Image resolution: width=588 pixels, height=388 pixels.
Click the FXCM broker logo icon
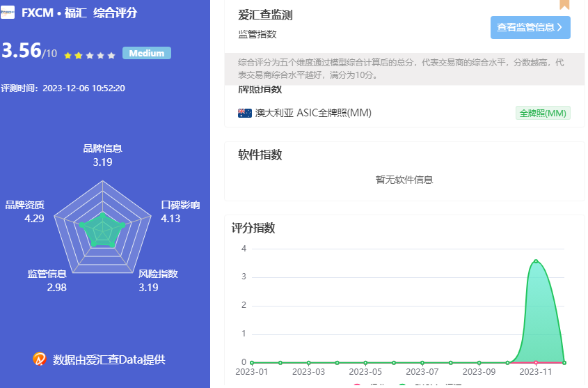[8, 13]
